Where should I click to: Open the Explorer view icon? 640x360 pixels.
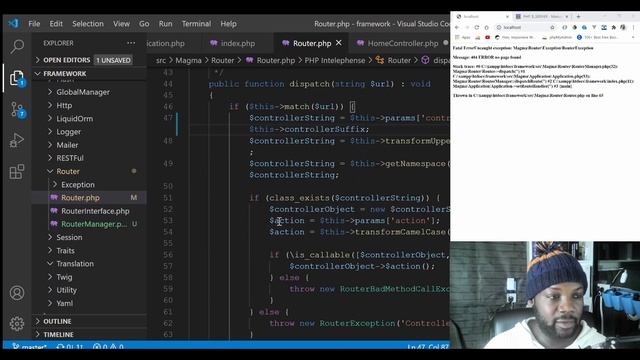(x=17, y=78)
